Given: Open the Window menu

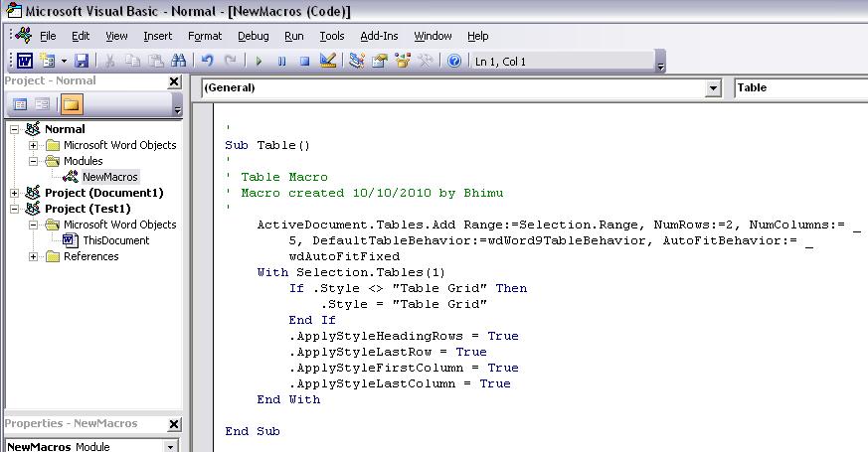Looking at the screenshot, I should coord(433,36).
